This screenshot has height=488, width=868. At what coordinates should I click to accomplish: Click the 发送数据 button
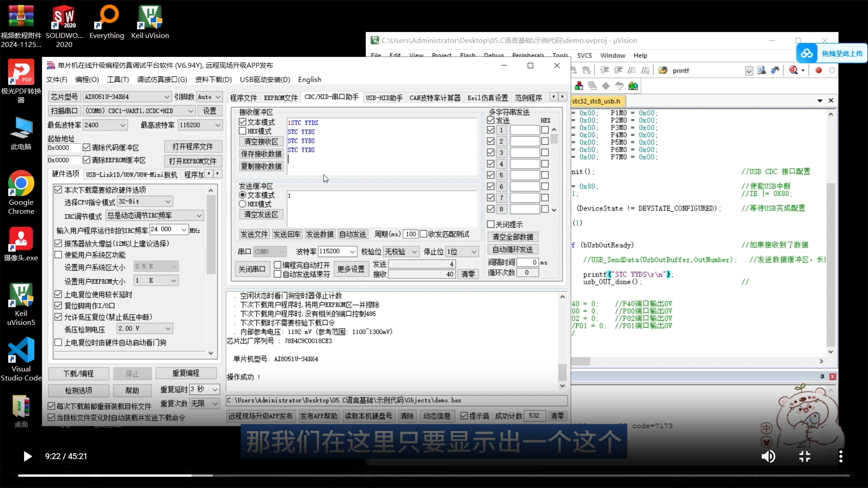[320, 234]
